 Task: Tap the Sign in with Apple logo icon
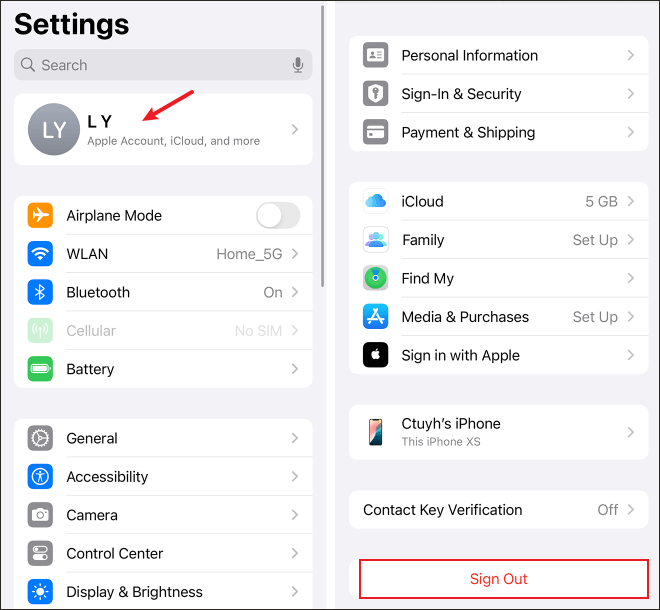point(375,355)
